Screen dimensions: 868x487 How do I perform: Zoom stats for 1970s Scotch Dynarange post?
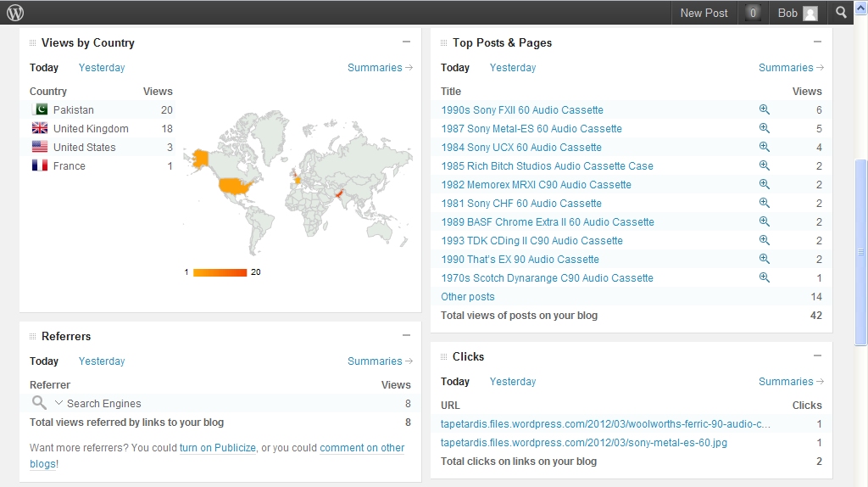(765, 277)
